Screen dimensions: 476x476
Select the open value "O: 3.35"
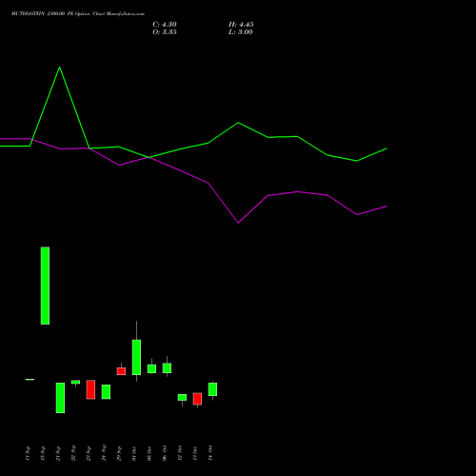pos(165,32)
